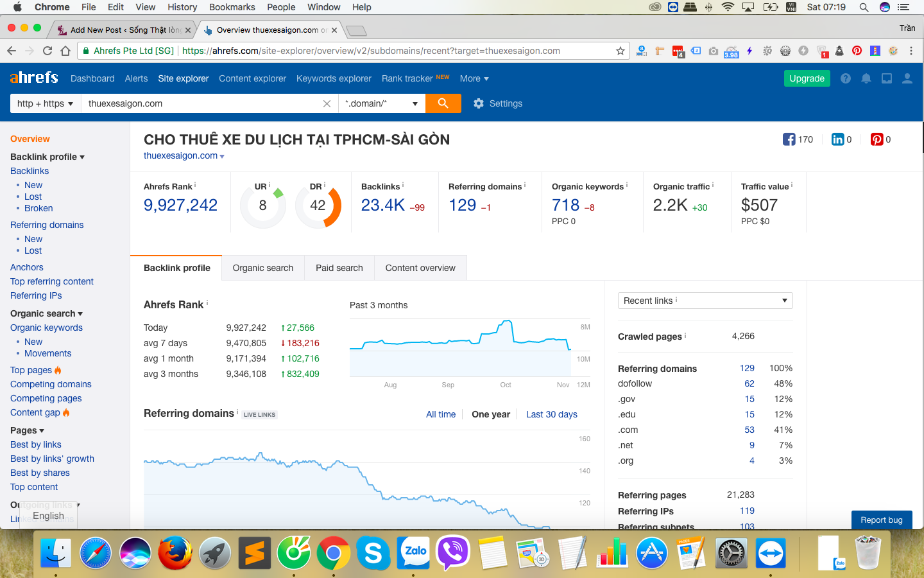924x578 pixels.
Task: Open Settings gear in Ahrefs toolbar
Action: (498, 103)
